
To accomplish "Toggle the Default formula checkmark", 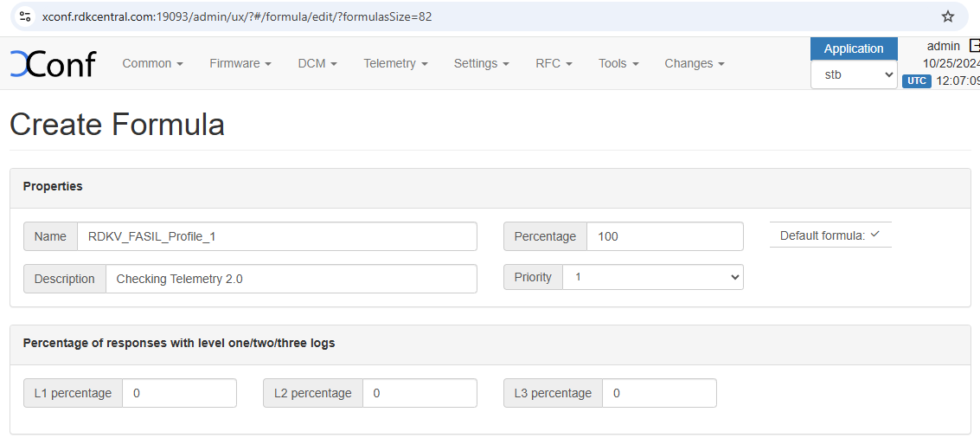I will click(874, 235).
